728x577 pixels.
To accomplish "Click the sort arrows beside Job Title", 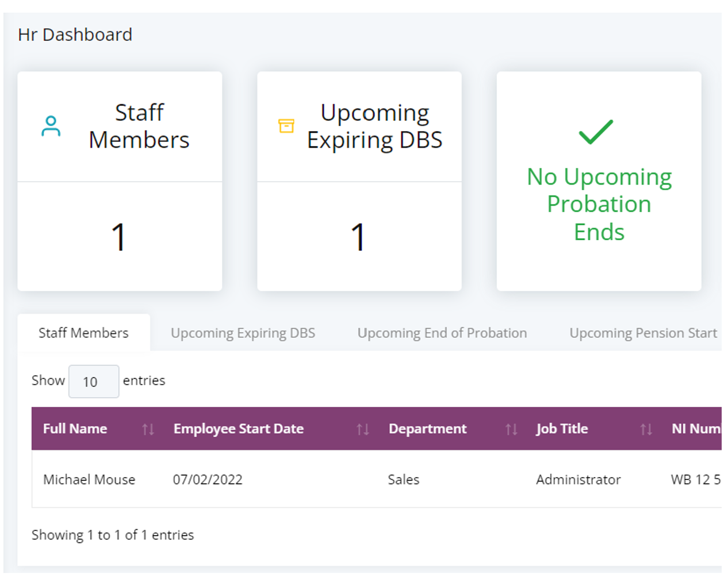I will [x=646, y=429].
